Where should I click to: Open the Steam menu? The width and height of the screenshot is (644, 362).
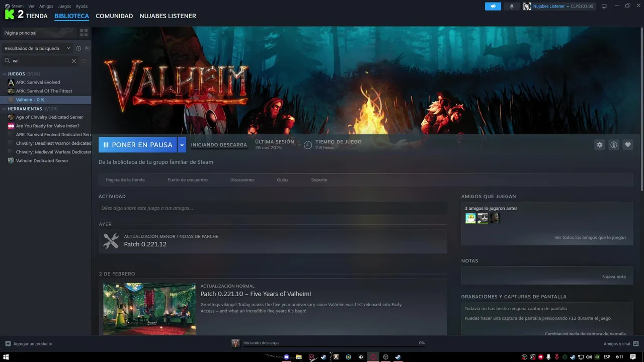(x=18, y=6)
